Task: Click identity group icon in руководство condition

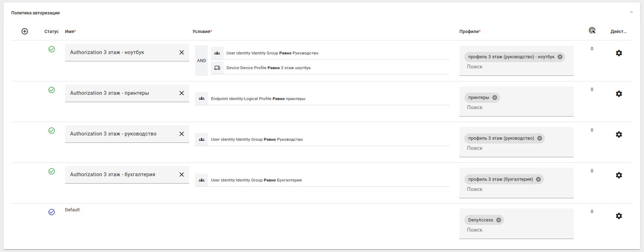Action: tap(201, 139)
